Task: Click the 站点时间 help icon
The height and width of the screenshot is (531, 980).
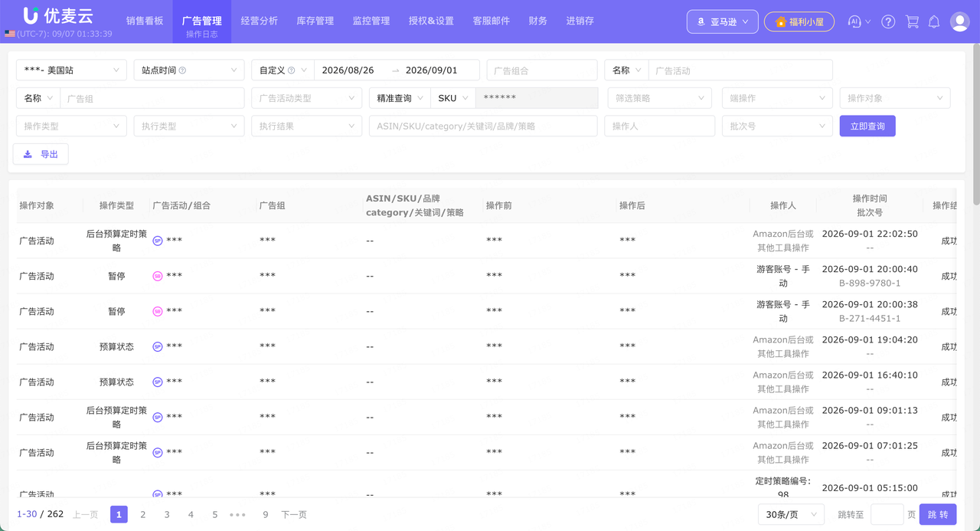Action: [182, 70]
